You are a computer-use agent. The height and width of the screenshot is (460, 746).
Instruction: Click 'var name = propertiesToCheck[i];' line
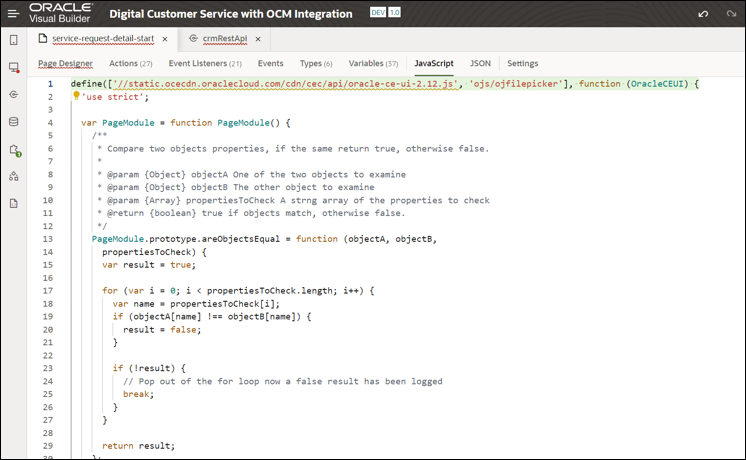(196, 303)
